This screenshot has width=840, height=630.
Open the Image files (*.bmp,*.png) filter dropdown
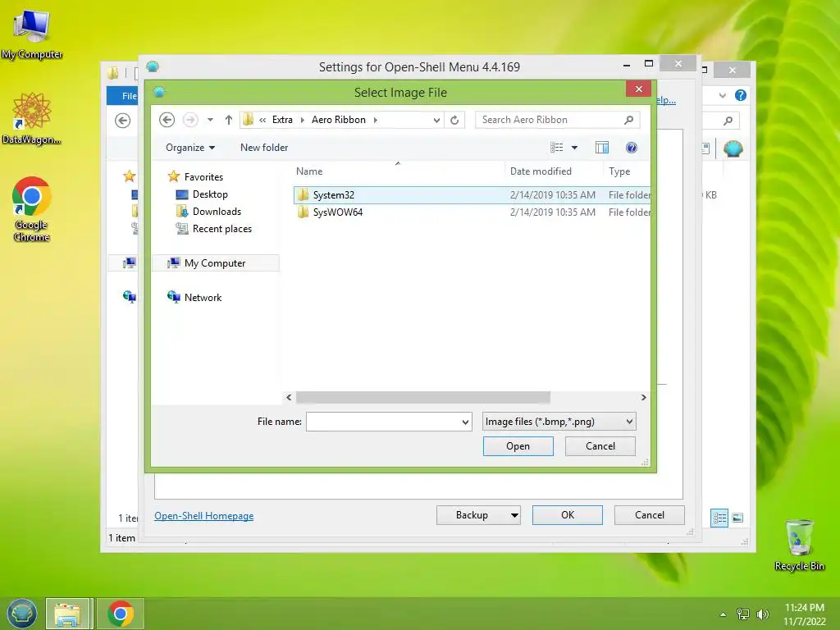point(559,422)
